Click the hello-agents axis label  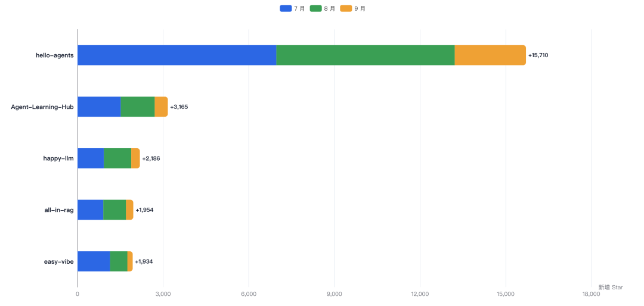pos(55,55)
